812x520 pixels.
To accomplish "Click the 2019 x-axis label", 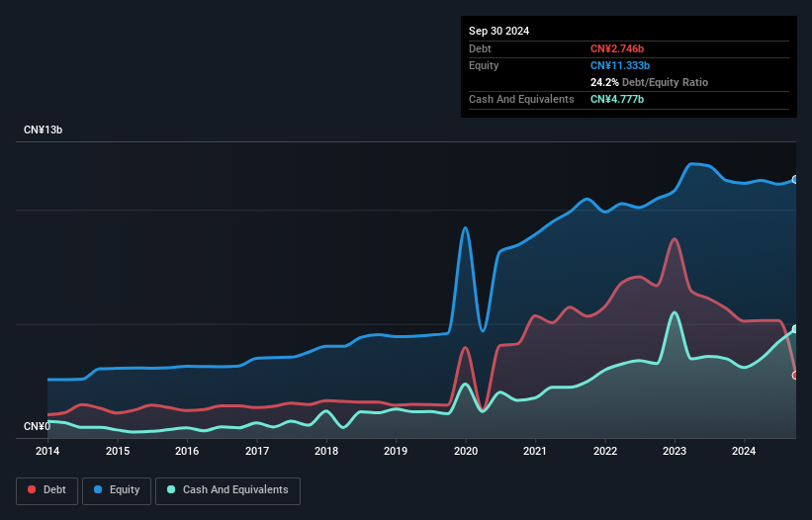I will tap(396, 451).
